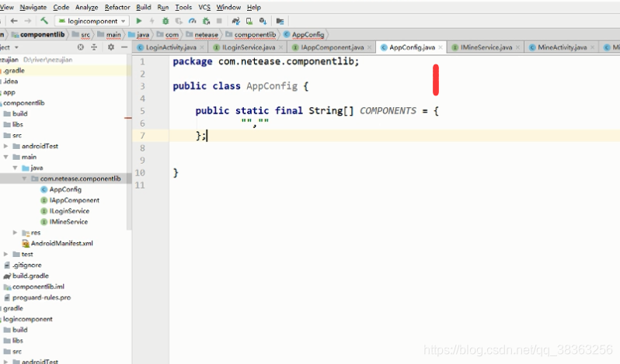Select build.gradle under componentlib
The image size is (620, 364).
coord(26,276)
